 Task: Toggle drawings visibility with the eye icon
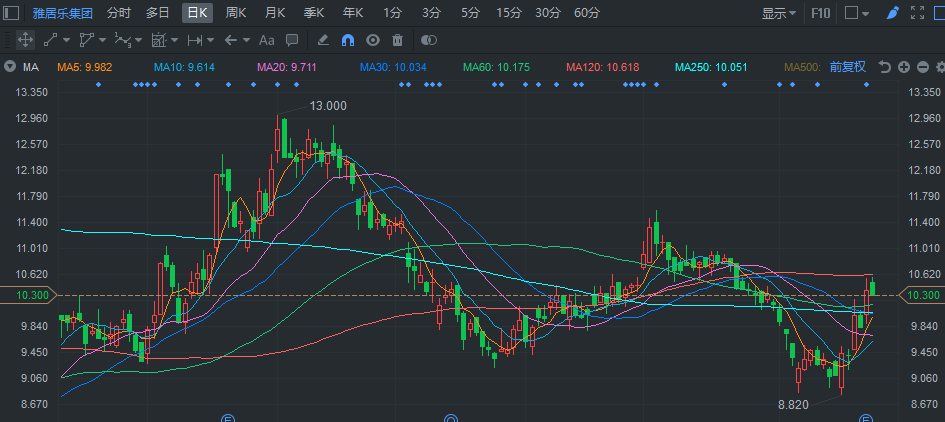tap(373, 40)
